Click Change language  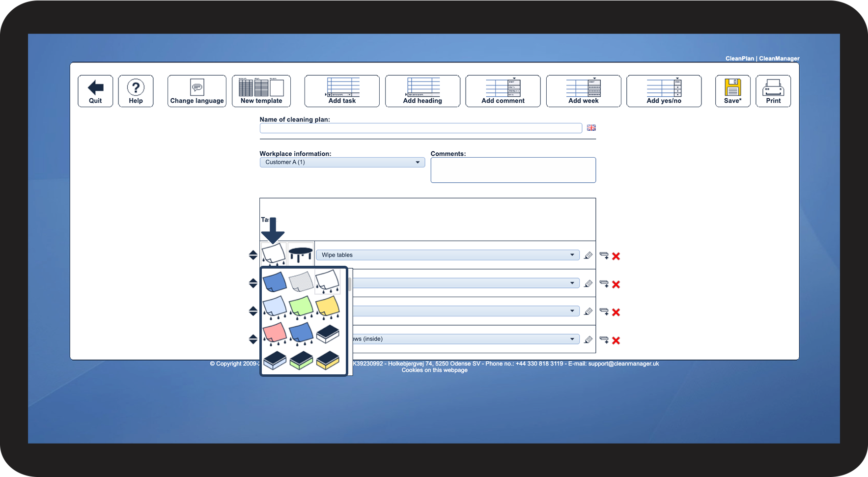point(197,91)
